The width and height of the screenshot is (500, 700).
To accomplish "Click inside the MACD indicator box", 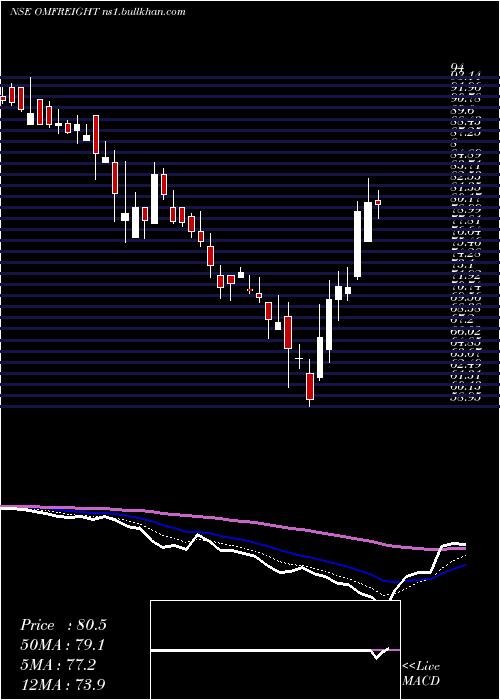I will 275,650.
